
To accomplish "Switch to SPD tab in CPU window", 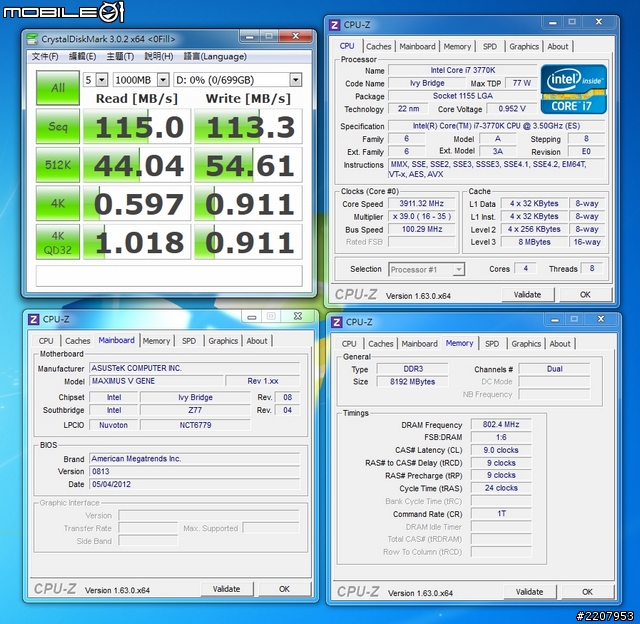I will point(490,47).
